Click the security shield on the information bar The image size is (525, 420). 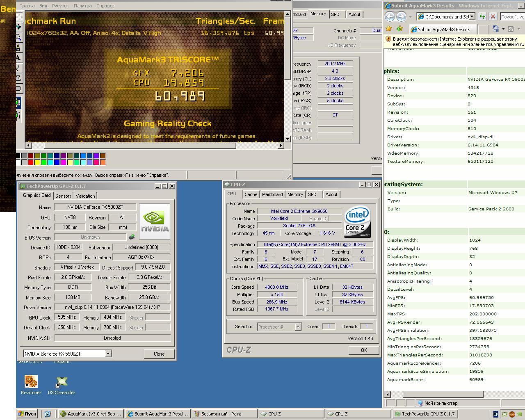388,39
